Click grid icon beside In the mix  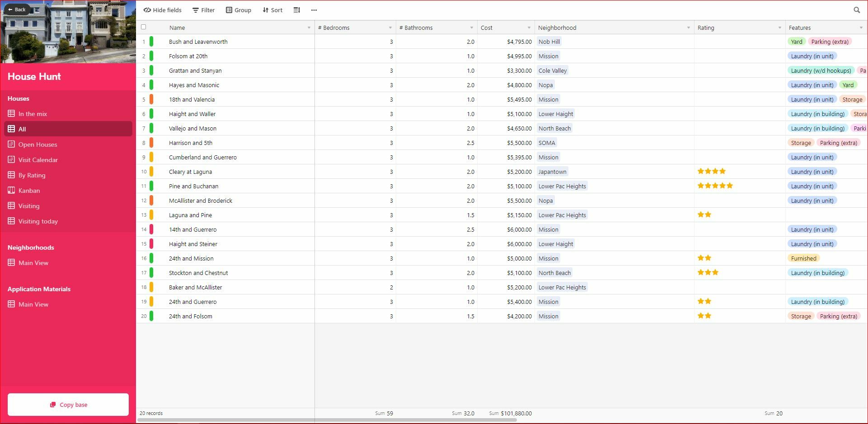coord(11,114)
